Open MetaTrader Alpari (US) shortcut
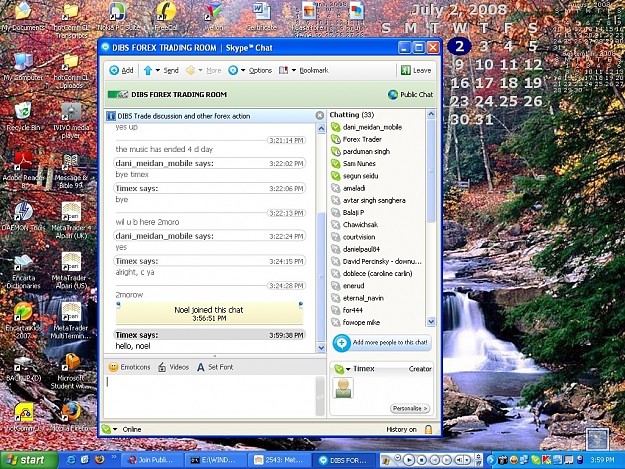Viewport: 625px width, 469px height. (71, 271)
